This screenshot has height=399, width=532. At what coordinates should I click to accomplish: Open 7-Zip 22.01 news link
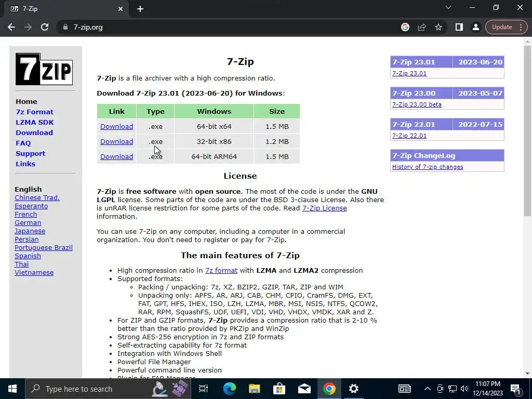click(409, 136)
